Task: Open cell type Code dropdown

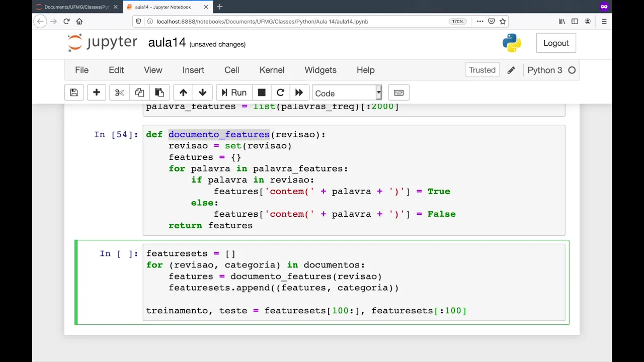Action: [x=347, y=93]
